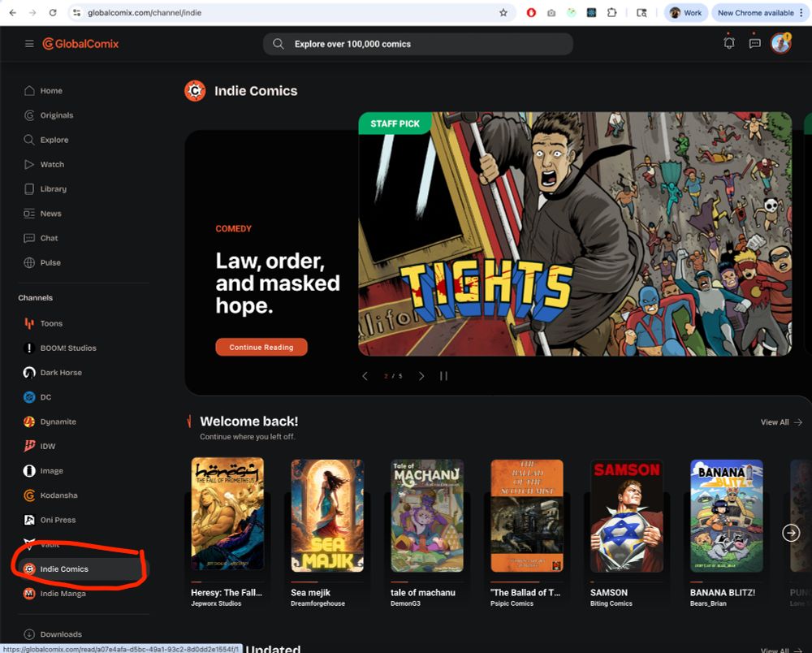Viewport: 812px width, 653px height.
Task: Click the browser address bar URL
Action: pyautogui.click(x=145, y=12)
